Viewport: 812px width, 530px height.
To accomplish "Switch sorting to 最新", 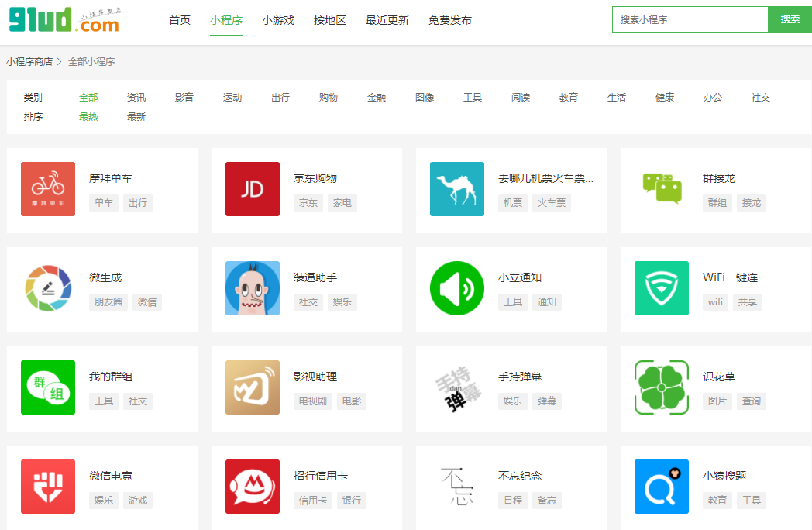I will [x=136, y=116].
